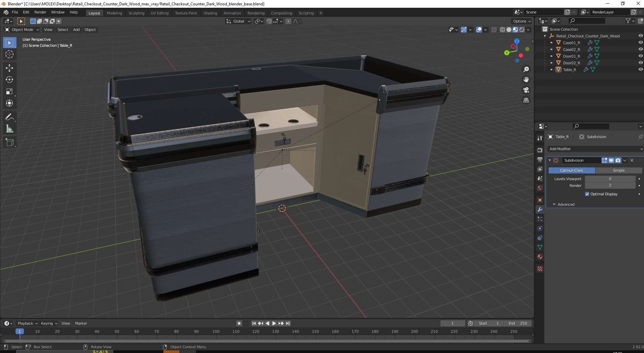This screenshot has height=353, width=644.
Task: Toggle Subdivision modifier viewport display
Action: (611, 160)
